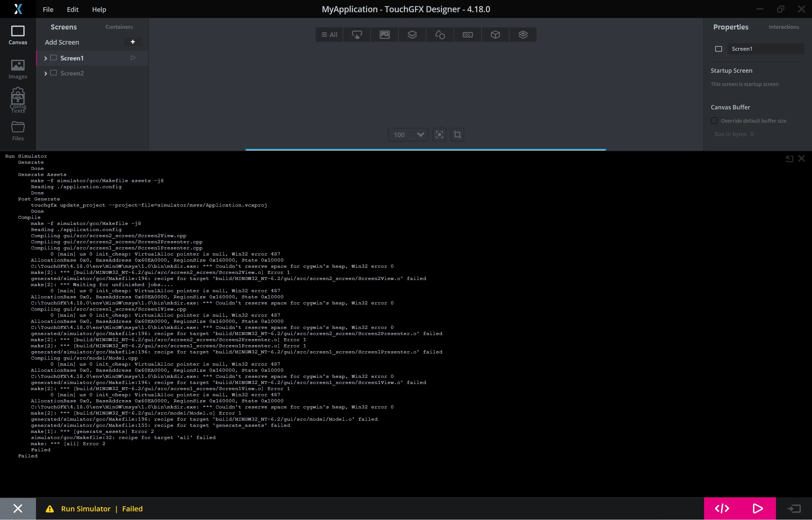812x520 pixels.
Task: Click the Canvas Buffer heading
Action: (x=730, y=107)
